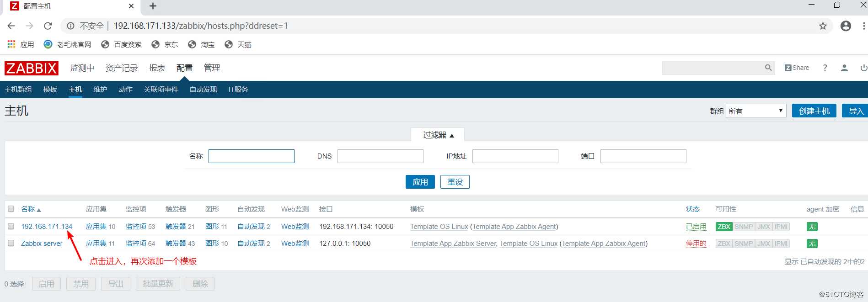Open the 老毛桃官网 bookmark
The width and height of the screenshot is (868, 302).
pyautogui.click(x=68, y=44)
